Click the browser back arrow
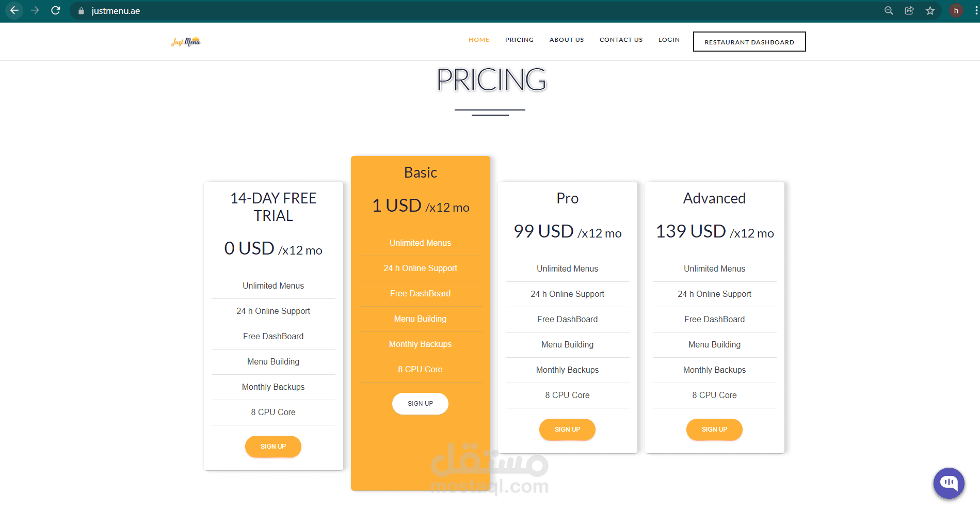Viewport: 980px width, 507px height. (x=14, y=10)
